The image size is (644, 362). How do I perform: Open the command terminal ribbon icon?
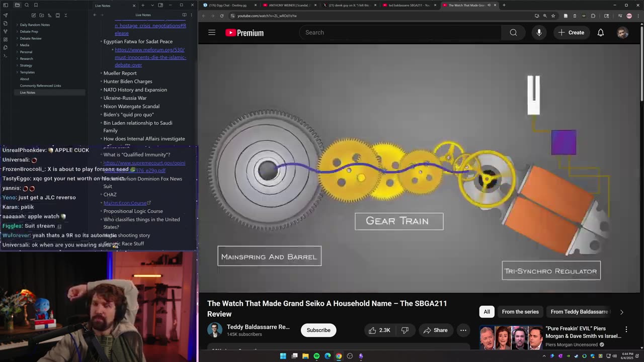pos(6,55)
